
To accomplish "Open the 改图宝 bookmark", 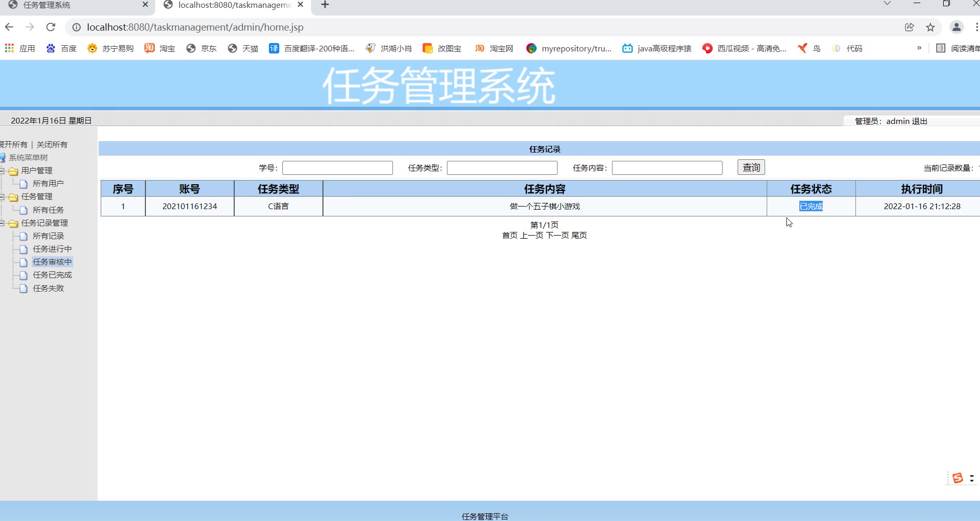I will [442, 48].
